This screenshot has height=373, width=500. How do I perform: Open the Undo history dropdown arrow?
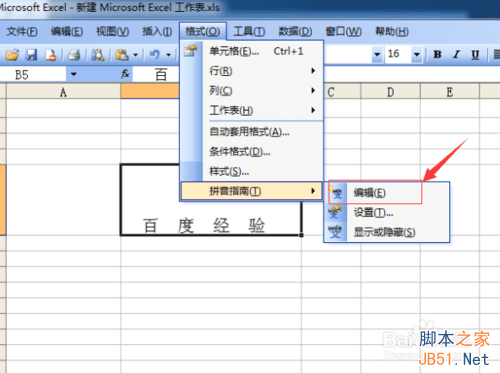pos(168,55)
